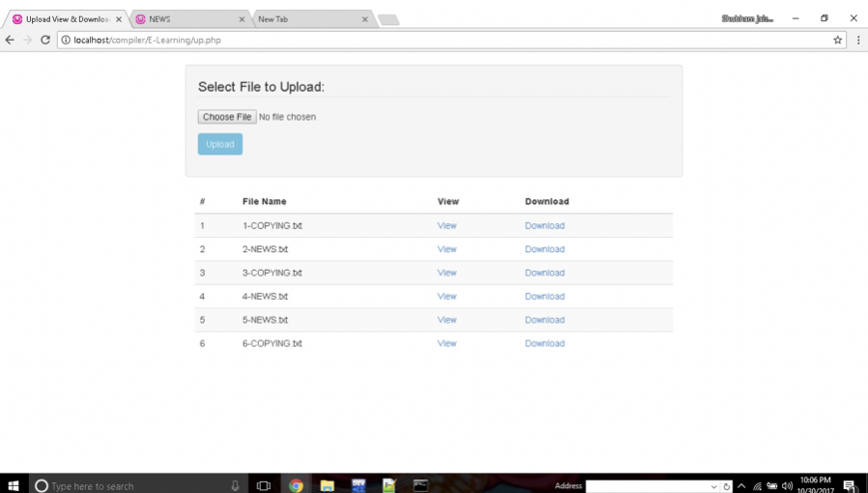Go back with the browser back arrow

10,40
